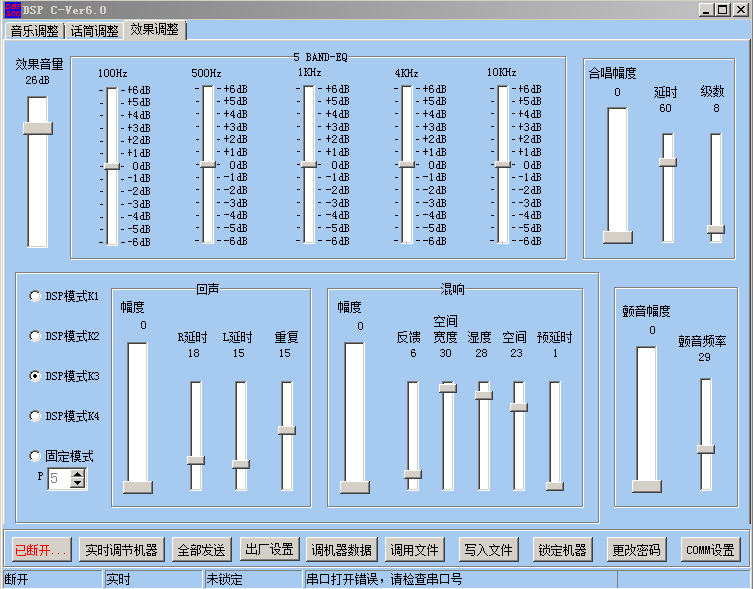Click the 已断开 connection button

pyautogui.click(x=42, y=550)
